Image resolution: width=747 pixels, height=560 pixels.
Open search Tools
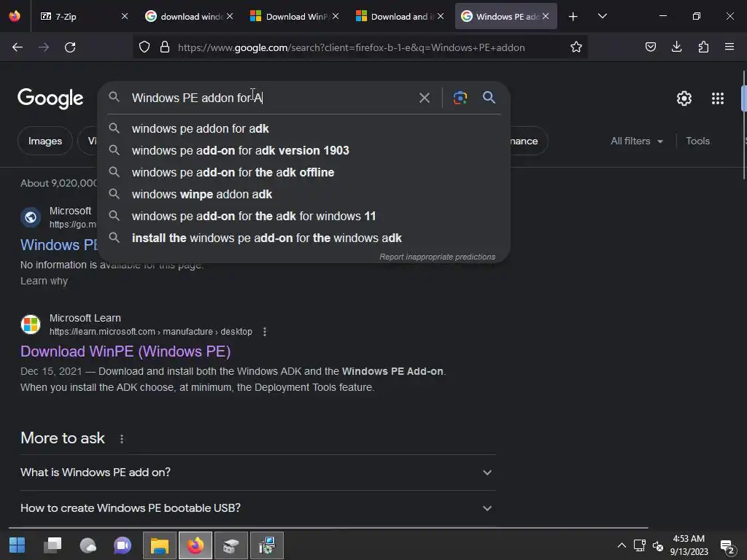(697, 141)
